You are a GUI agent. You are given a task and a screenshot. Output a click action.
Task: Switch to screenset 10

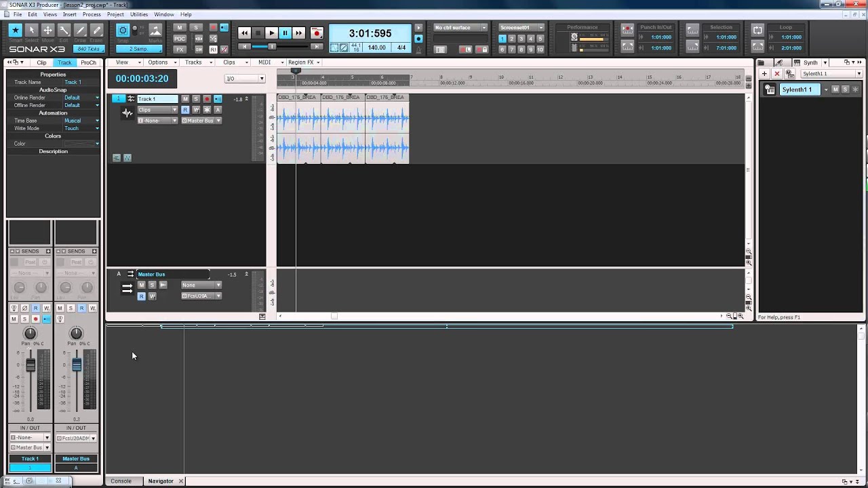(x=540, y=49)
